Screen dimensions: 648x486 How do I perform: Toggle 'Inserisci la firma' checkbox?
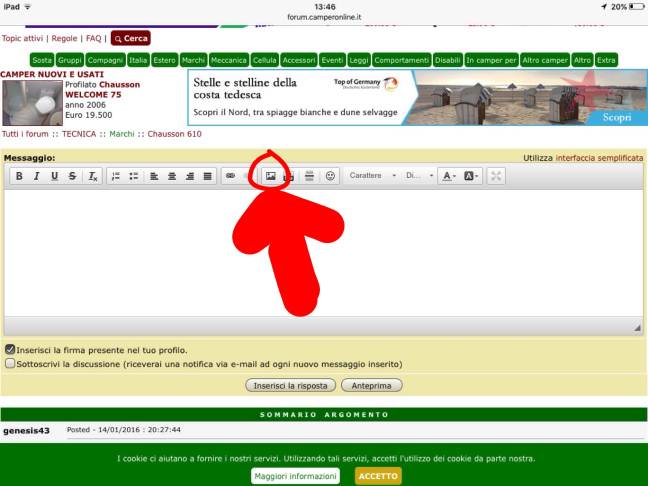[10, 350]
